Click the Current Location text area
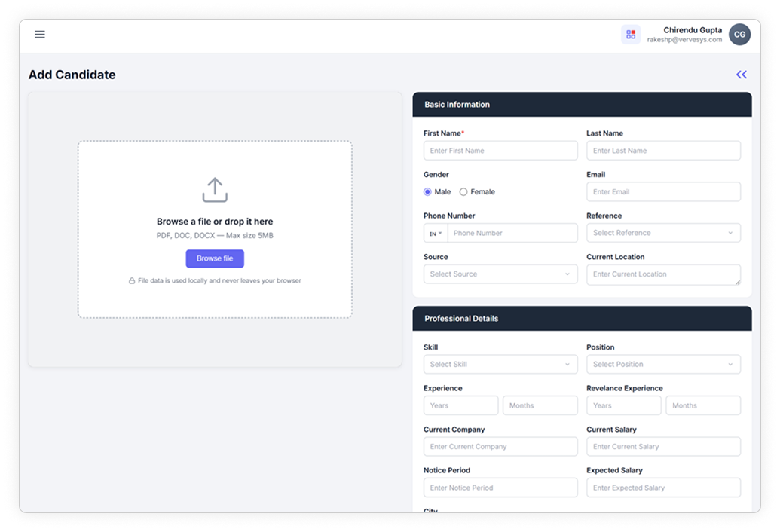780x532 pixels. point(663,274)
